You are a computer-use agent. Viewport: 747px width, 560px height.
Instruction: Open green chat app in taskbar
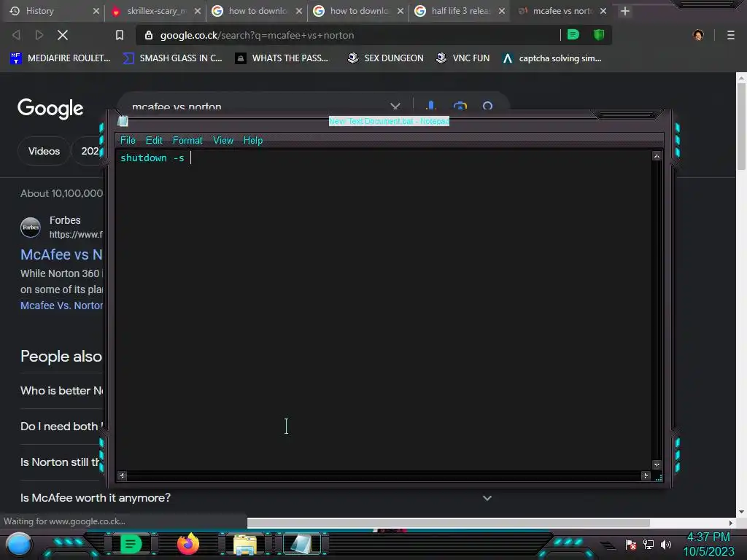tap(131, 544)
